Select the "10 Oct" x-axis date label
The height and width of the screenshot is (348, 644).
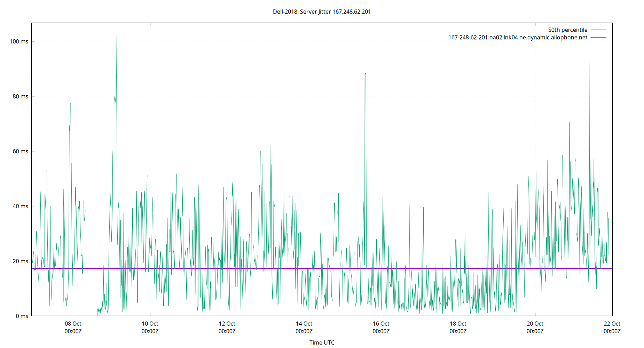click(150, 324)
